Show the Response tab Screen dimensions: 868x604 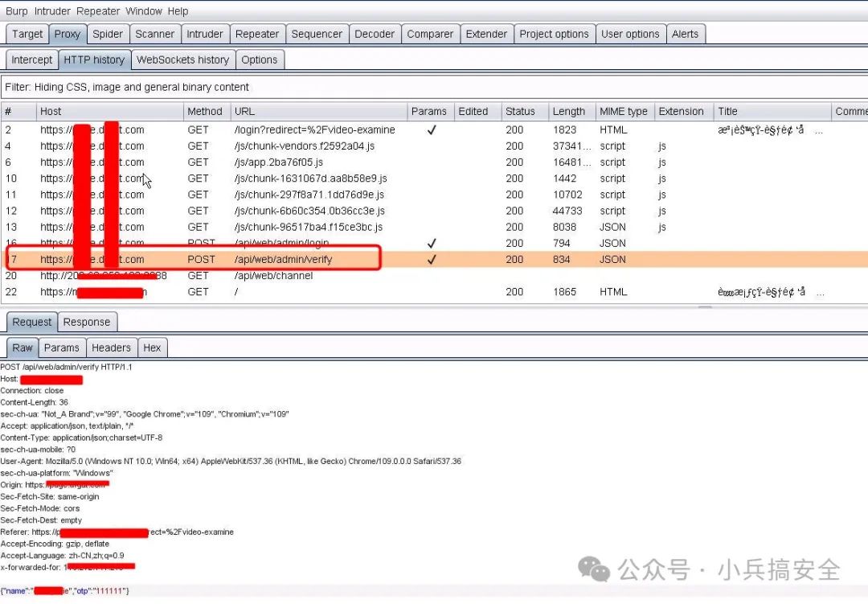(x=86, y=322)
